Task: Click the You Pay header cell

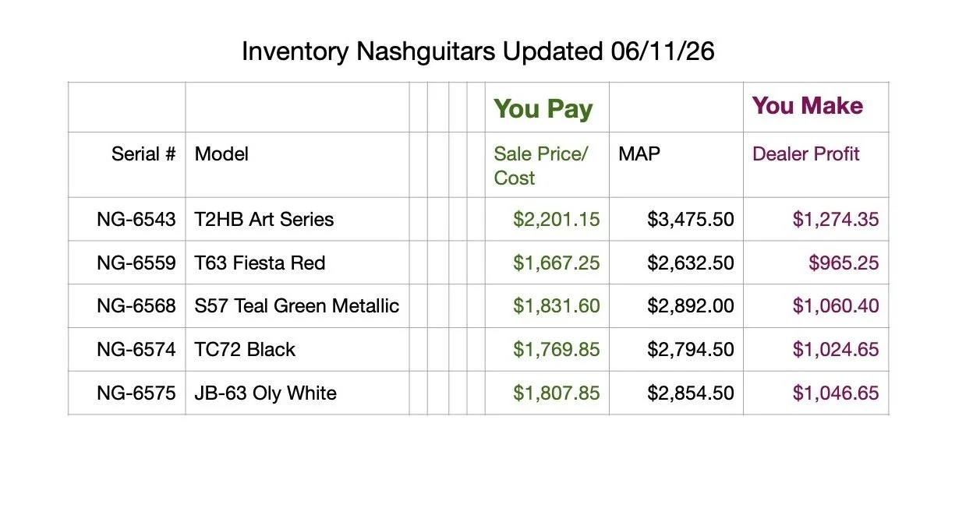Action: (x=547, y=107)
